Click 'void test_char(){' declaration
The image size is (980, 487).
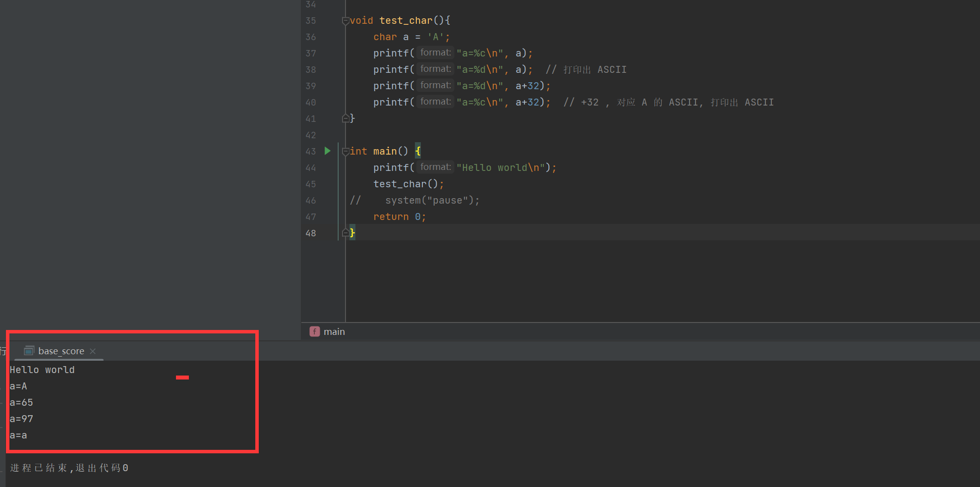click(x=400, y=20)
